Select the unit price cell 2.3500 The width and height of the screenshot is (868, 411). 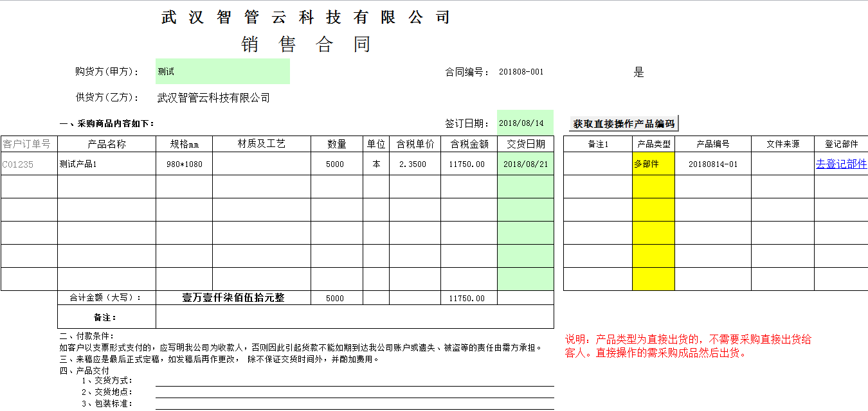point(415,164)
